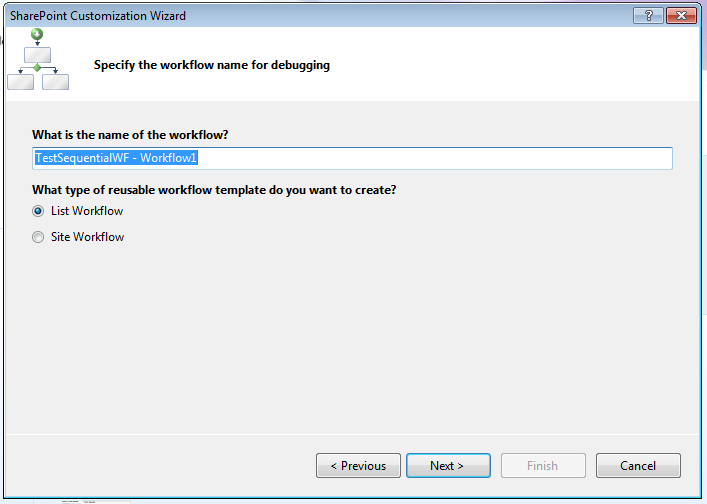Image resolution: width=707 pixels, height=504 pixels.
Task: Go back with the Previous button
Action: [358, 465]
